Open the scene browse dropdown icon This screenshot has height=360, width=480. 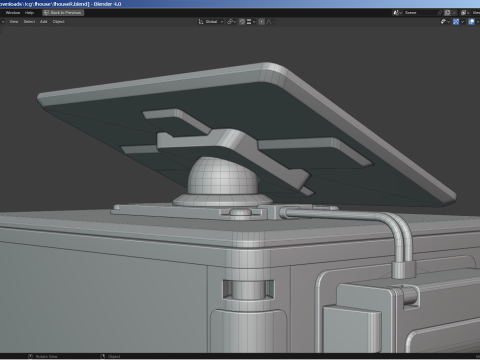tap(397, 13)
